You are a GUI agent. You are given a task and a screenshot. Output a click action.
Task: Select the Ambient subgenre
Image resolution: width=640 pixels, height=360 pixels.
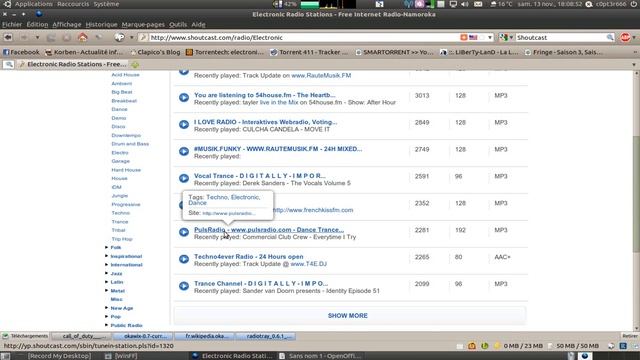point(122,83)
